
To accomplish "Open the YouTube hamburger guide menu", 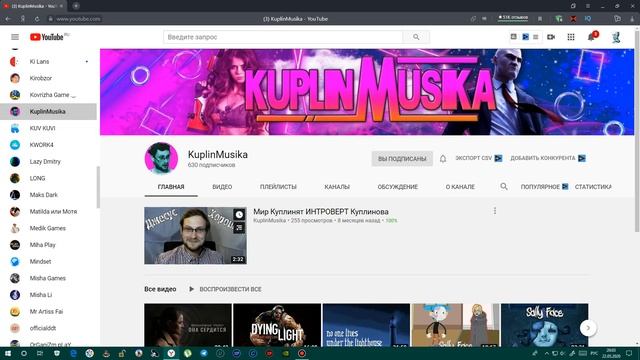I will 15,37.
